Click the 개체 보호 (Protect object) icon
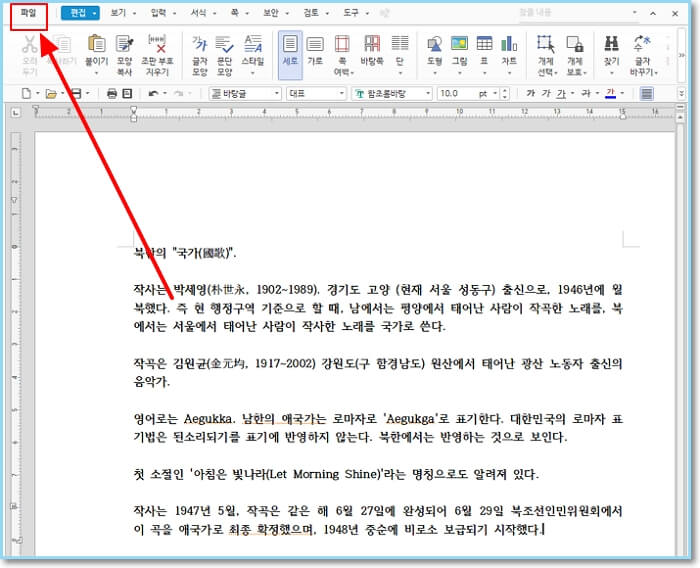This screenshot has width=700, height=568. point(575,44)
